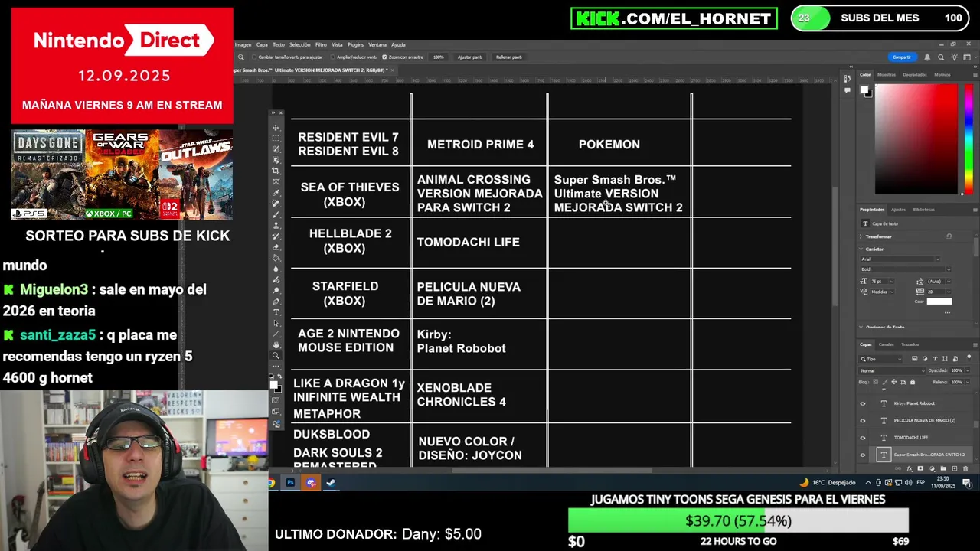Click the adjustment layer filter icon

click(925, 359)
